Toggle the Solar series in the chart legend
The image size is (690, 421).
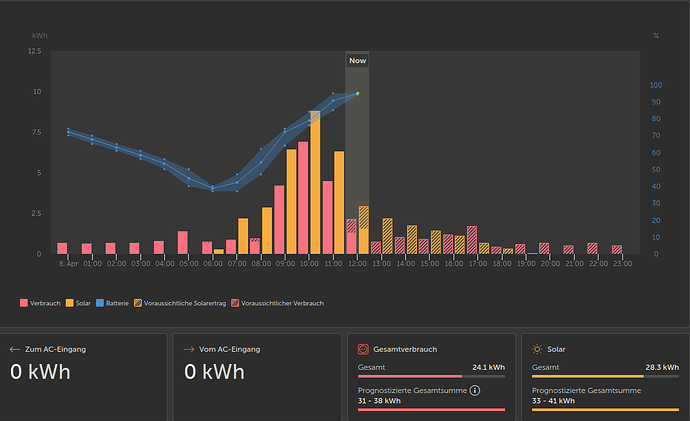tap(78, 303)
